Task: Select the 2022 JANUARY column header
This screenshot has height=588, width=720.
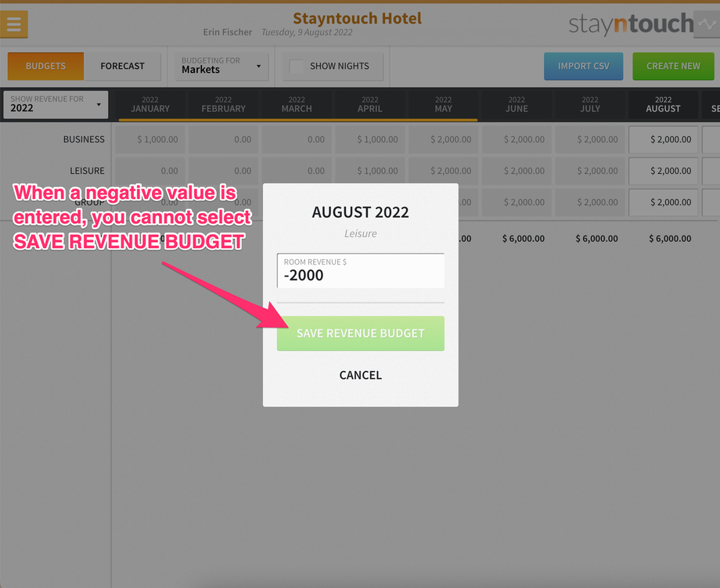Action: pyautogui.click(x=150, y=104)
